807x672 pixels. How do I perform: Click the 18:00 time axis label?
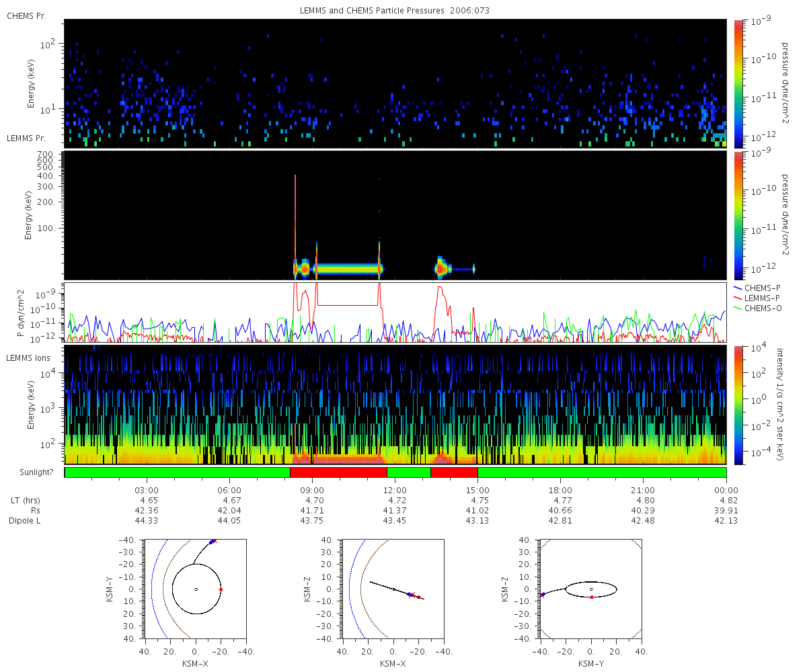(560, 490)
